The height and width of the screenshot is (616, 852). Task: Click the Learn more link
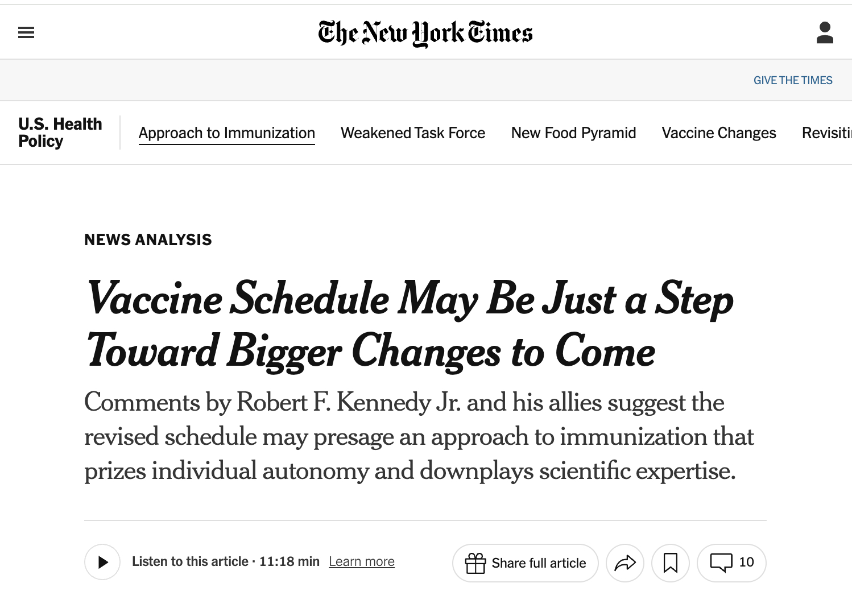pyautogui.click(x=361, y=562)
